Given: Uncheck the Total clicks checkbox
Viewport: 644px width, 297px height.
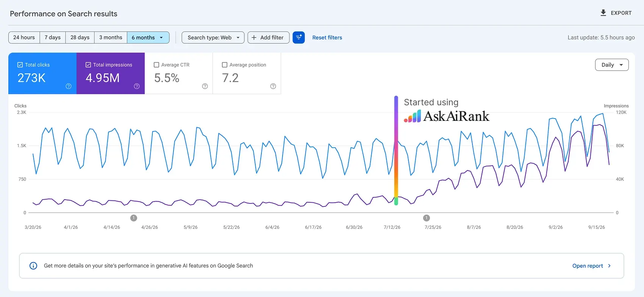Looking at the screenshot, I should click(x=20, y=65).
